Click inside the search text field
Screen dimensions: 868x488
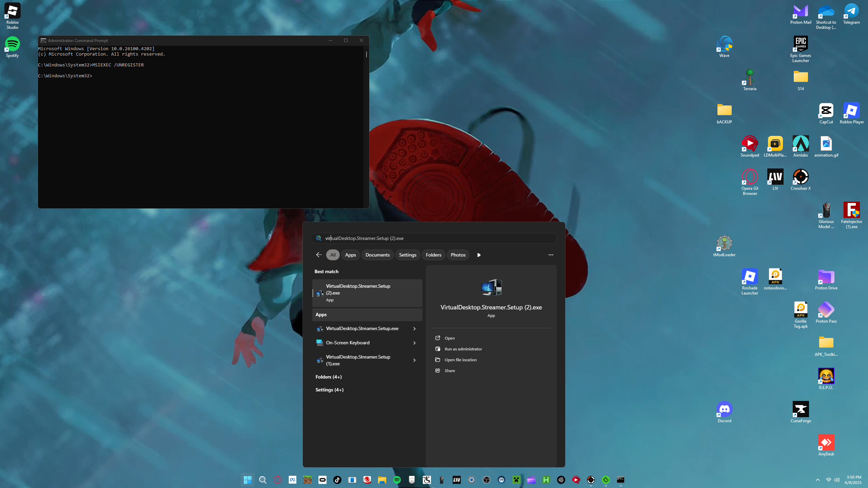[x=437, y=238]
